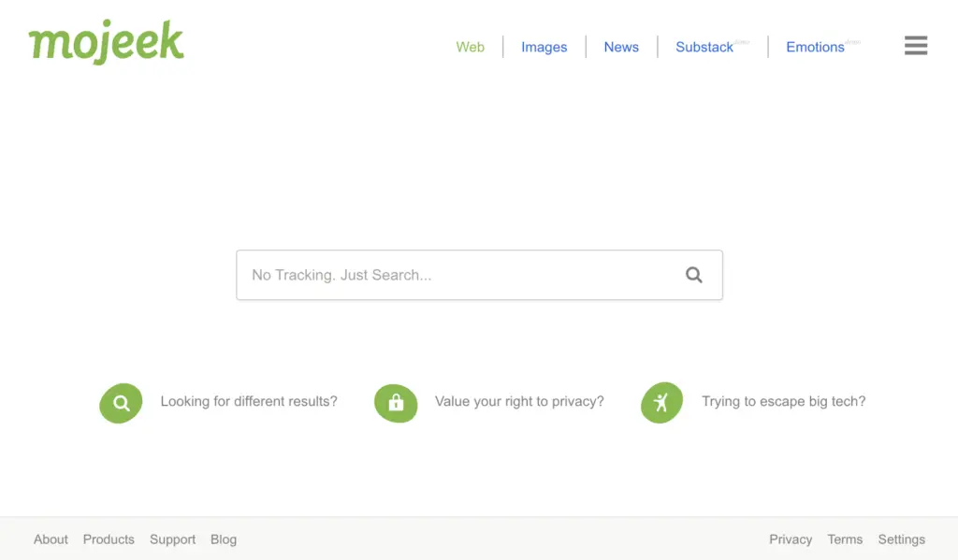This screenshot has width=958, height=560.
Task: Open 'Value your right to privacy?' text
Action: click(519, 401)
